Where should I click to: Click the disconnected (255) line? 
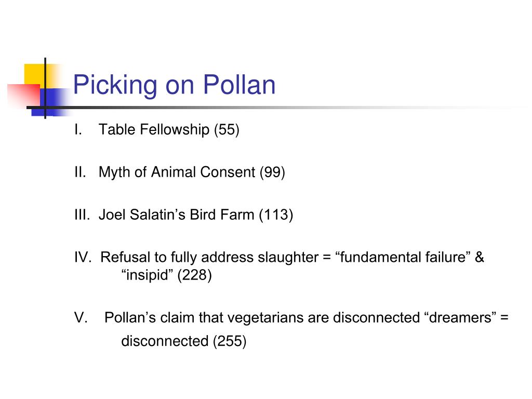click(x=183, y=341)
